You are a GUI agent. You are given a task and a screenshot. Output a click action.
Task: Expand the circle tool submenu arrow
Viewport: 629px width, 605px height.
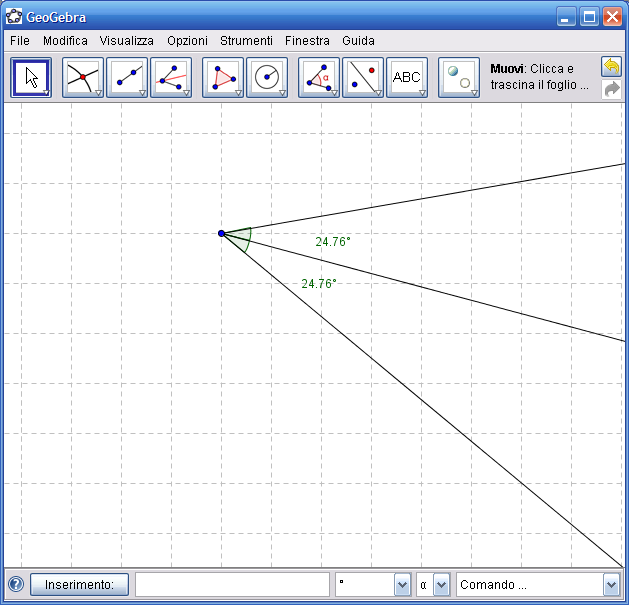pos(282,93)
